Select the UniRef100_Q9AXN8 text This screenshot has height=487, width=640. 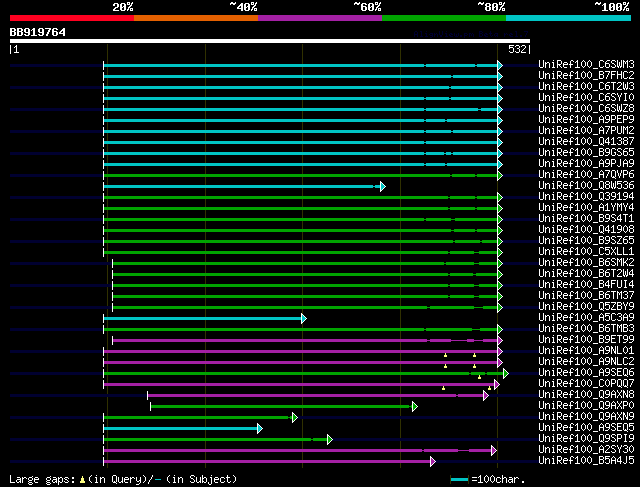[x=586, y=395]
